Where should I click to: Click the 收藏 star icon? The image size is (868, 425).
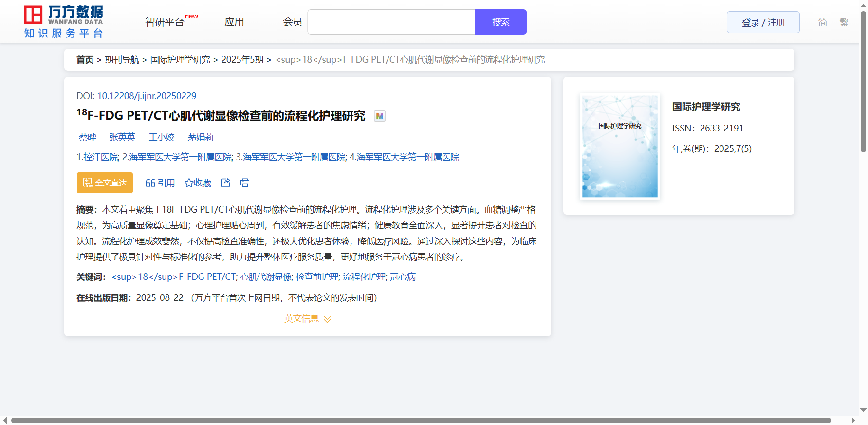click(189, 183)
